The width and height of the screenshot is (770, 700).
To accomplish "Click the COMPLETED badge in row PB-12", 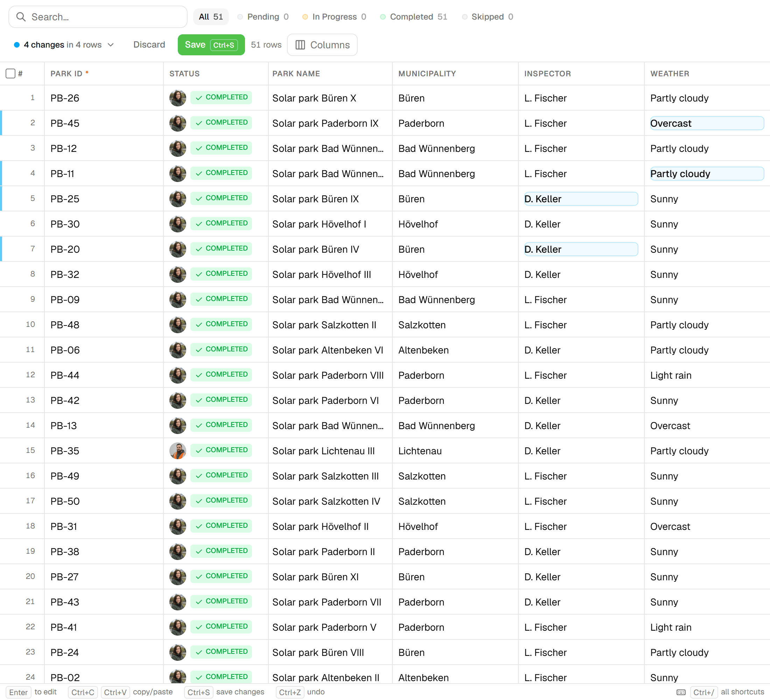I will (x=221, y=148).
